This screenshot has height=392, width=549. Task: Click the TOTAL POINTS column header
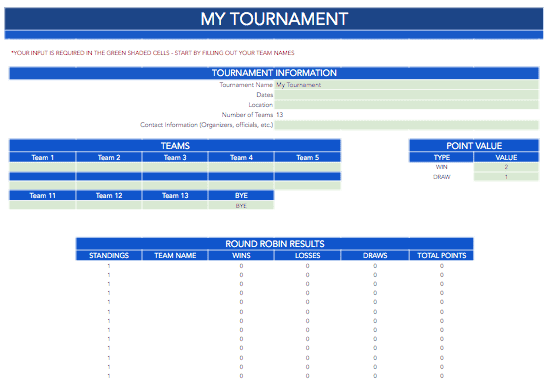point(442,256)
